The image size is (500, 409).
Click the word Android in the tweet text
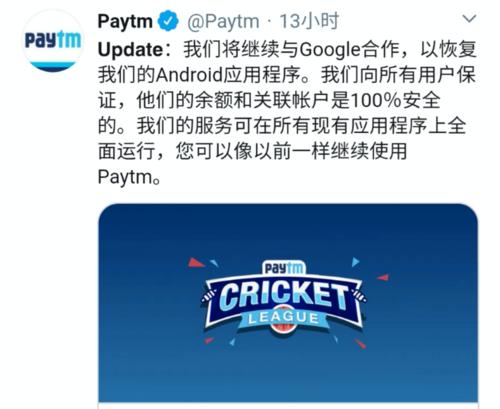189,75
